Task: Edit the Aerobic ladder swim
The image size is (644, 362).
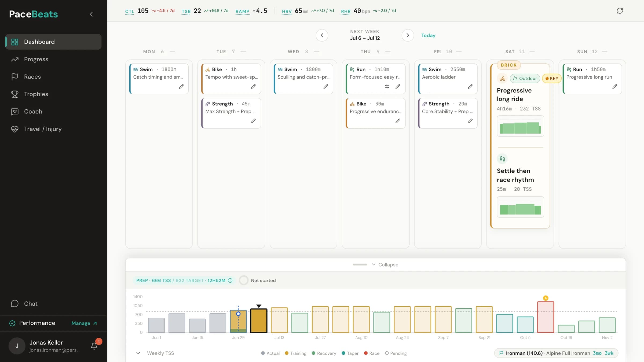Action: 470,86
